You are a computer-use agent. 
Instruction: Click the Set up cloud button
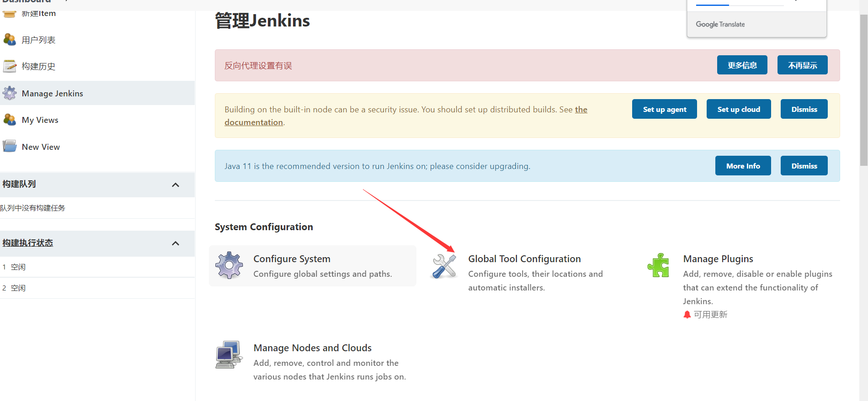[739, 109]
